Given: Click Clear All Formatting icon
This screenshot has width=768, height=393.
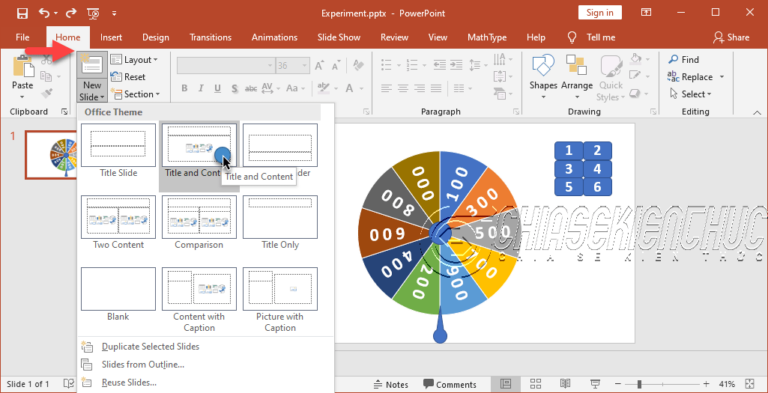Looking at the screenshot, I should (x=359, y=65).
